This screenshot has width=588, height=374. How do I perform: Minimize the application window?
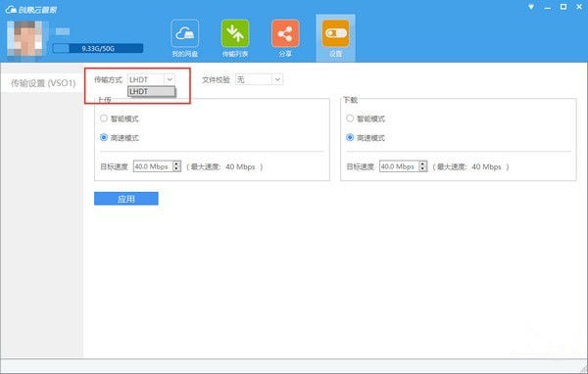point(548,8)
